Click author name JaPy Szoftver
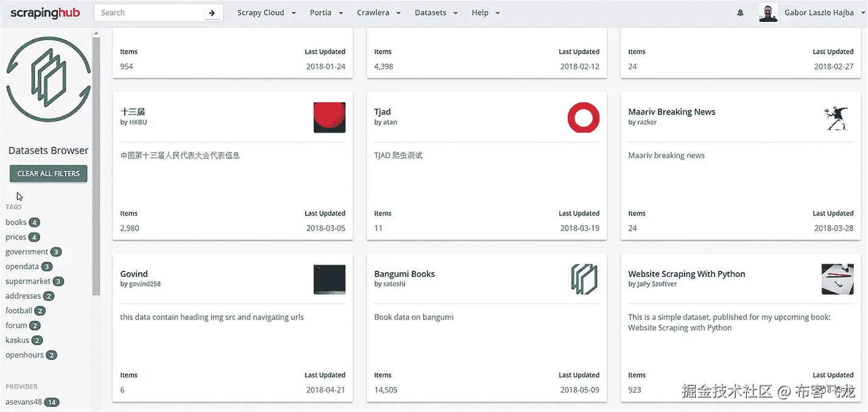 coord(657,284)
